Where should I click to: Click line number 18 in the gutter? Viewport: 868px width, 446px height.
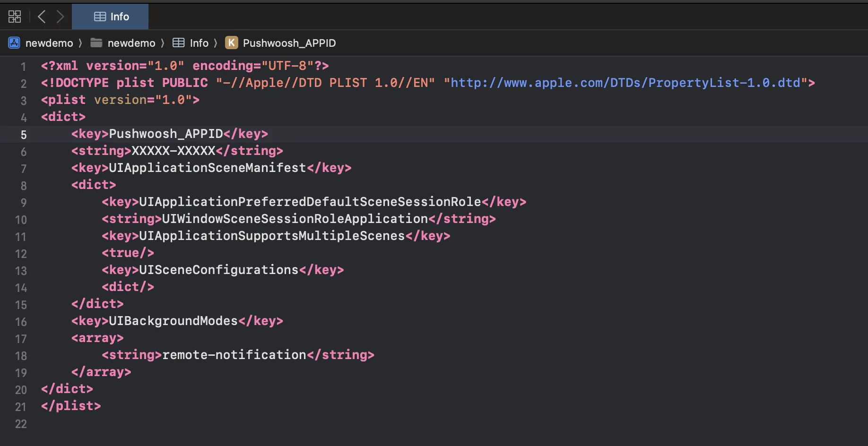[x=21, y=356]
